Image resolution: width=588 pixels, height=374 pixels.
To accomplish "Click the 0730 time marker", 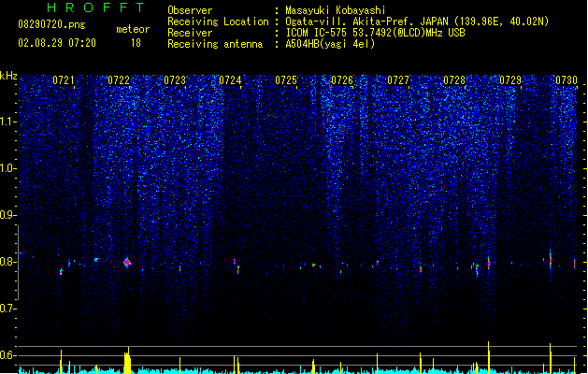I will [566, 80].
